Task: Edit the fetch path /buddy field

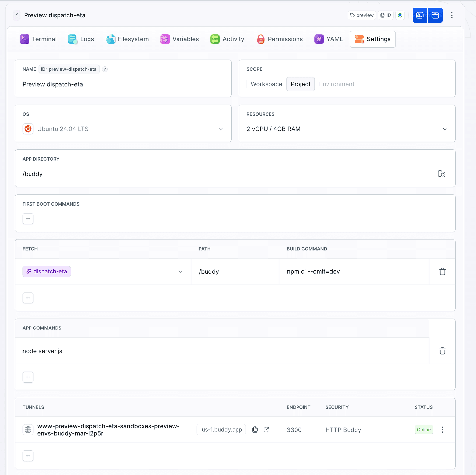Action: pyautogui.click(x=235, y=272)
